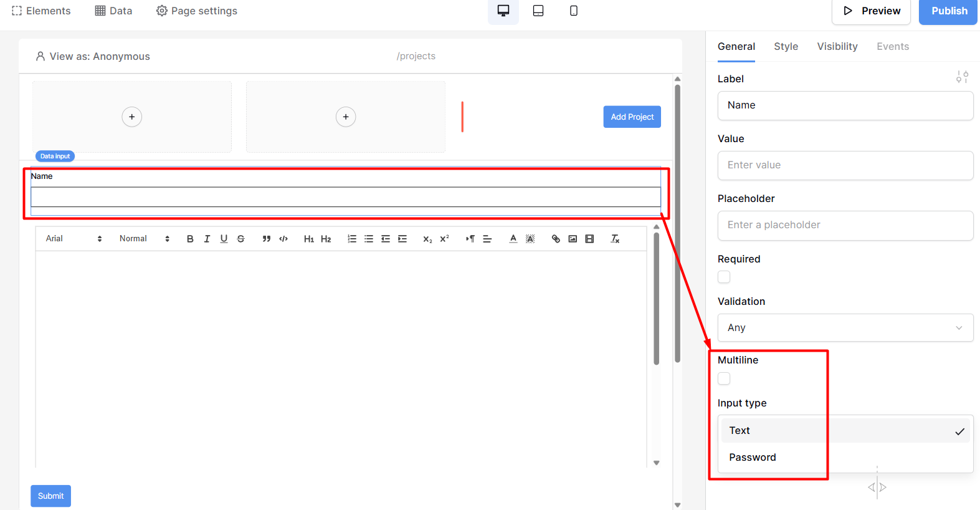Switch to mobile device preview icon
This screenshot has width=980, height=510.
point(573,11)
